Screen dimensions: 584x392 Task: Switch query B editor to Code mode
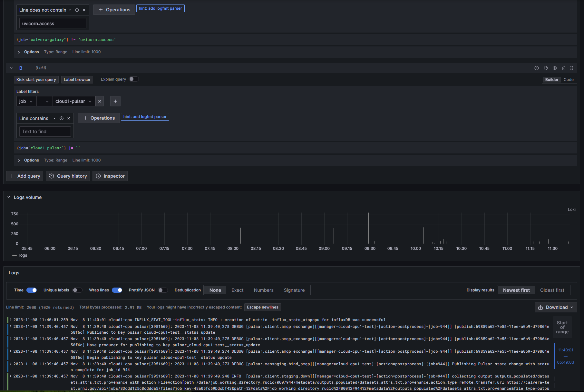(569, 80)
